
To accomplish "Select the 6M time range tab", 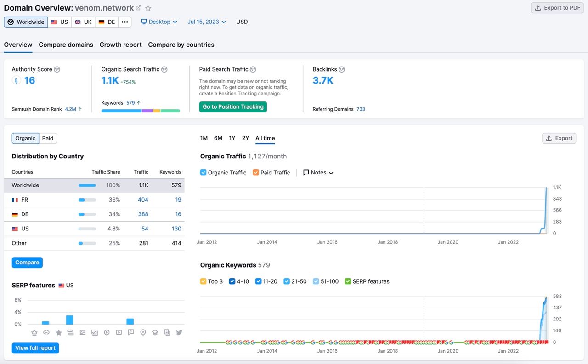I will pyautogui.click(x=218, y=138).
